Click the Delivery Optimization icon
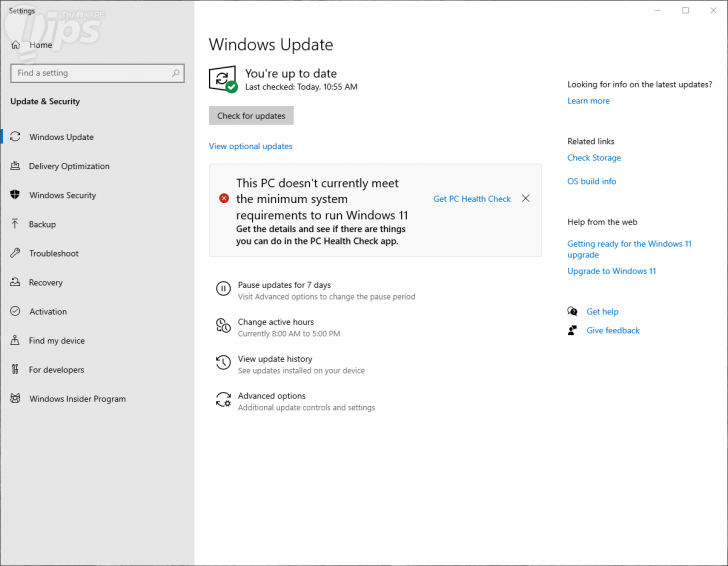Image resolution: width=728 pixels, height=566 pixels. 15,166
